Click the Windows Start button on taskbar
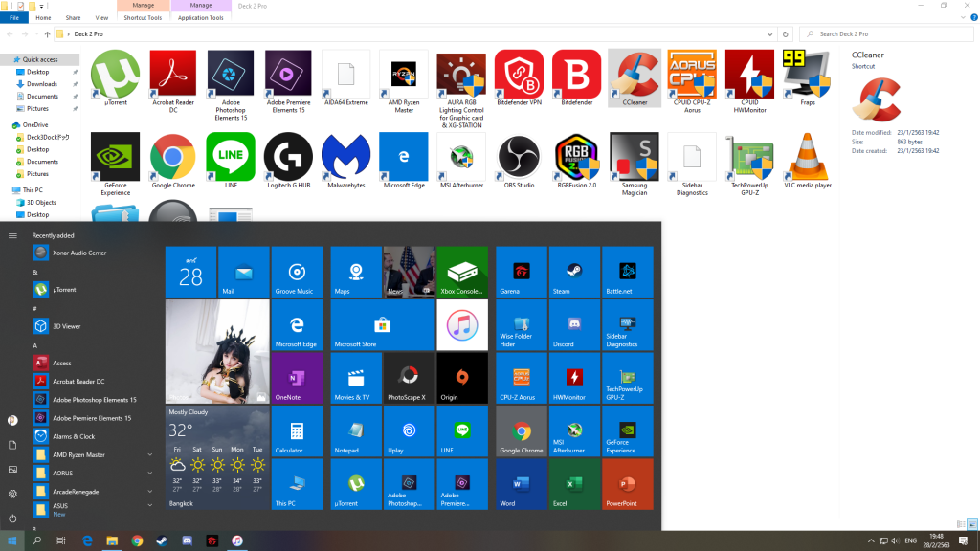The image size is (980, 551). click(11, 541)
